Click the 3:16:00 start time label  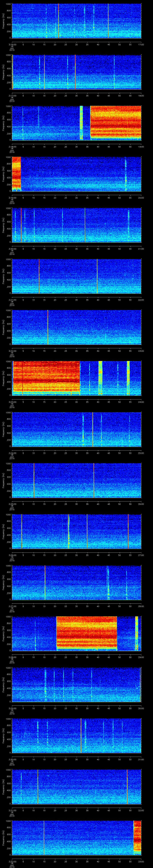click(12, 44)
